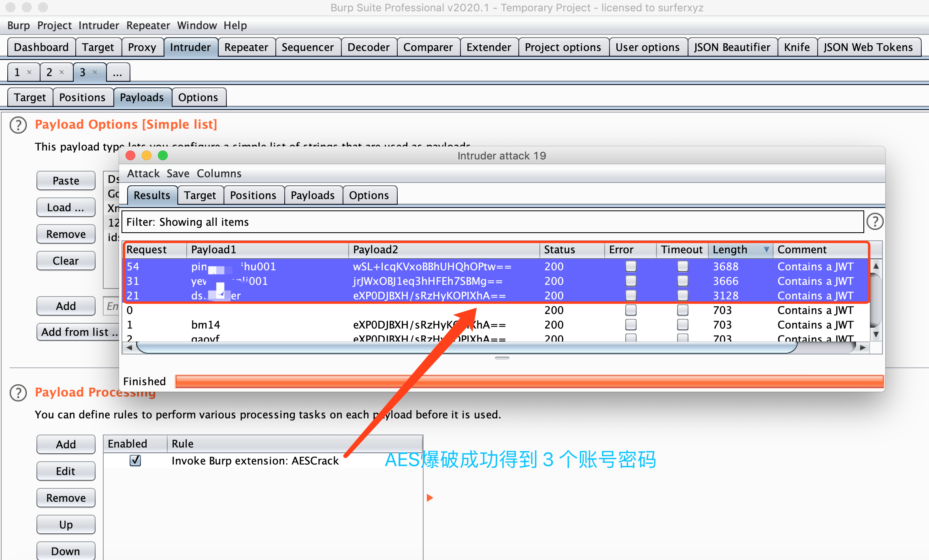Click the Length column sort arrow
The width and height of the screenshot is (929, 560).
tap(766, 250)
